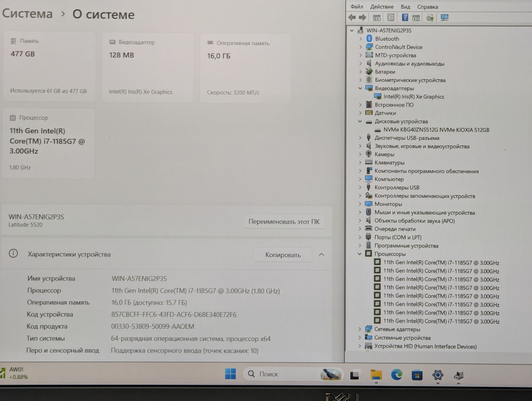
Task: Click the Properties toolbar icon
Action: (x=391, y=17)
